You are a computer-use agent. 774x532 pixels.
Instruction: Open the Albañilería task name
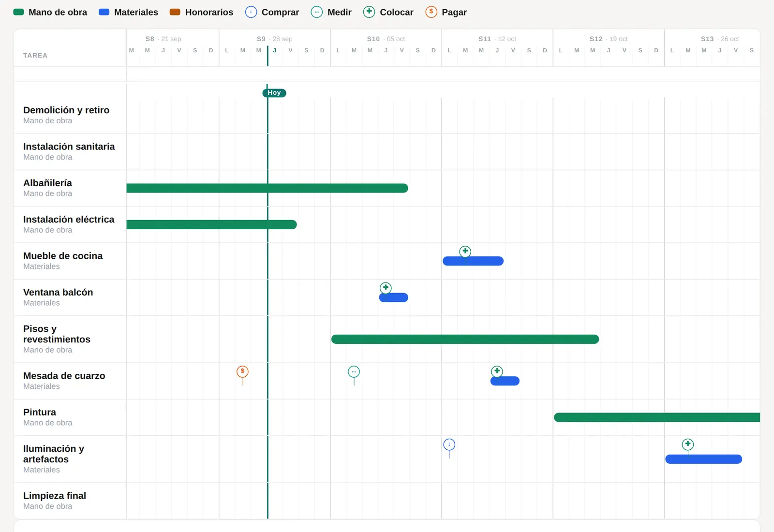tap(47, 183)
